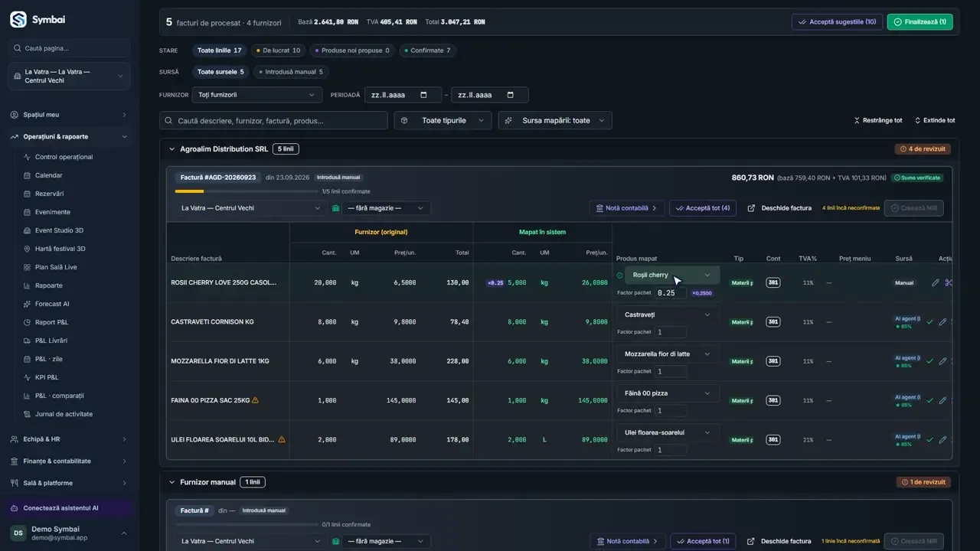Confirm the Castraveți line with the checkmark icon
Image resolution: width=980 pixels, height=551 pixels.
pyautogui.click(x=929, y=322)
